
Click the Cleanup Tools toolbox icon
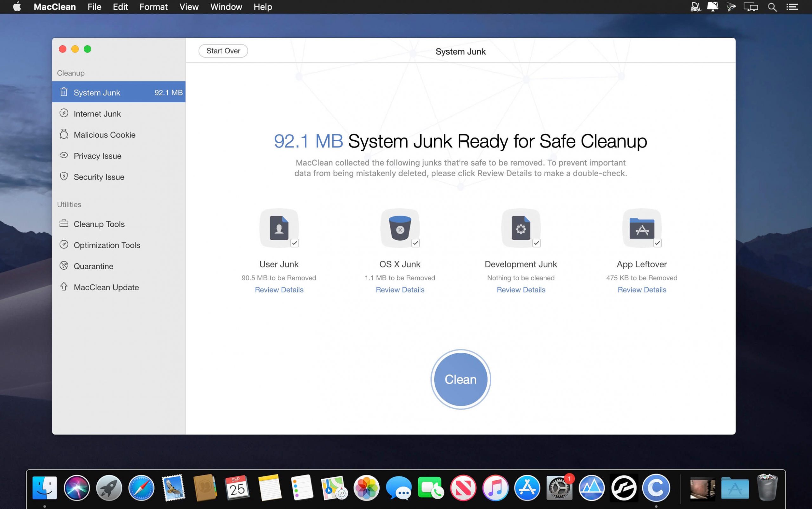coord(64,223)
